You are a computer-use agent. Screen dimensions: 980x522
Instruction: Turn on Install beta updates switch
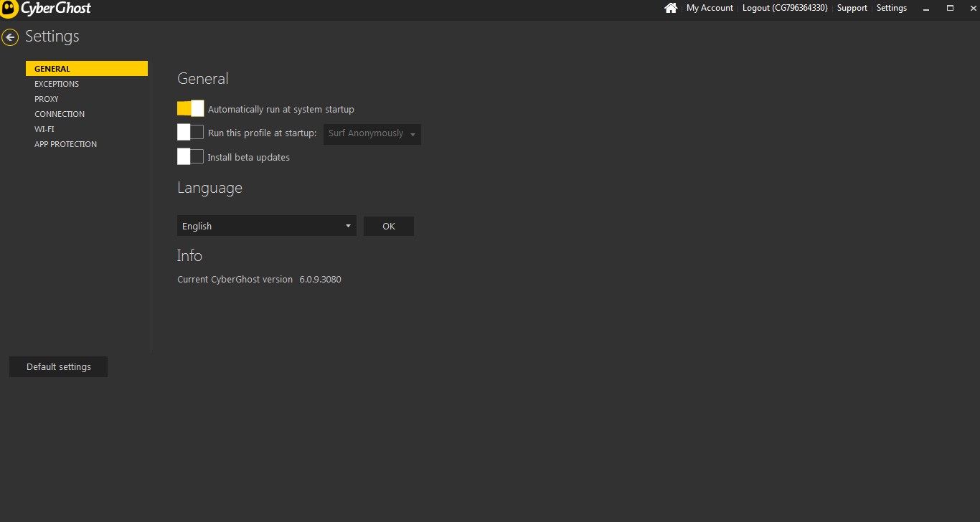(191, 156)
